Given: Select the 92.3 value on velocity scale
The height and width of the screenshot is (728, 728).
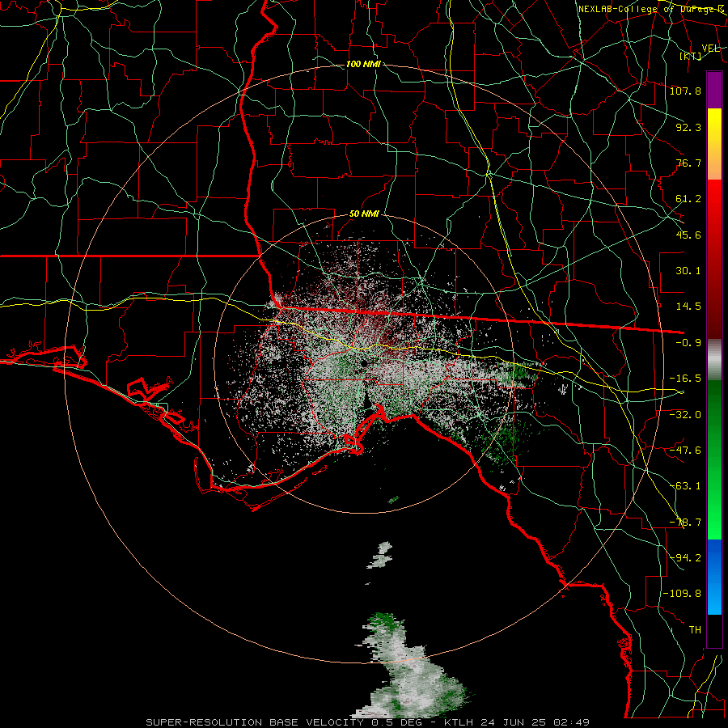Looking at the screenshot, I should click(688, 127).
